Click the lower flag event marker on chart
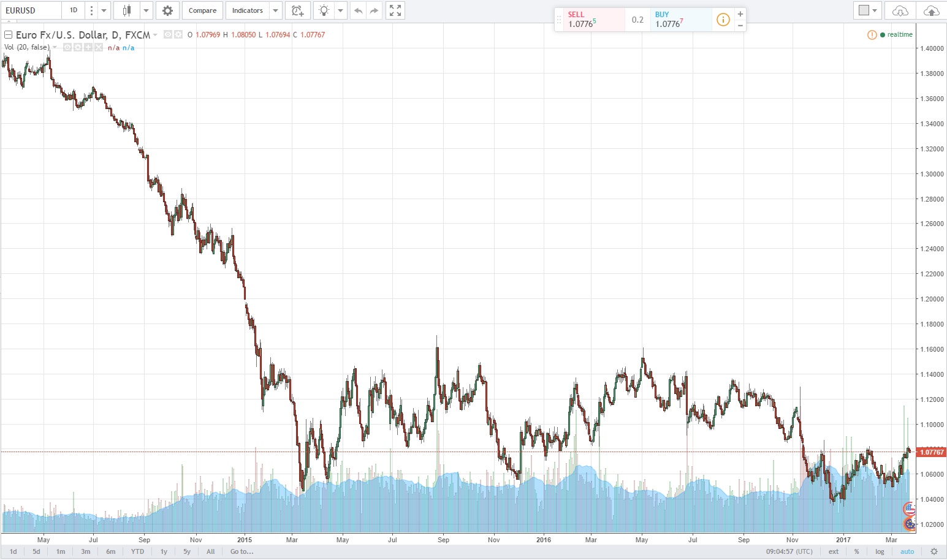 click(910, 524)
